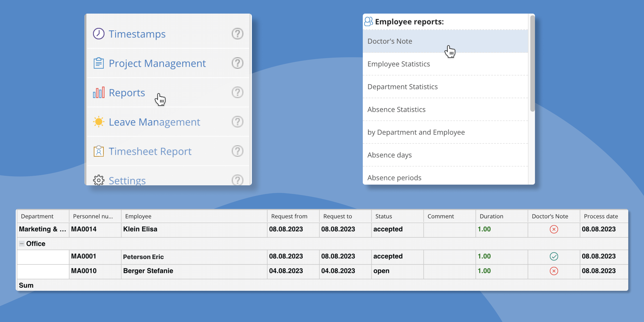Click the Employee reports list scrollbar

(x=532, y=63)
